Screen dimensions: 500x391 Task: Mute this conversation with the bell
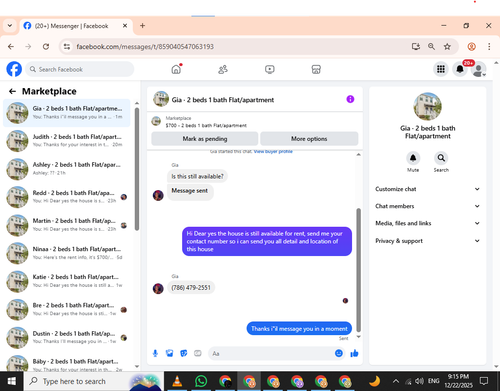pos(413,158)
